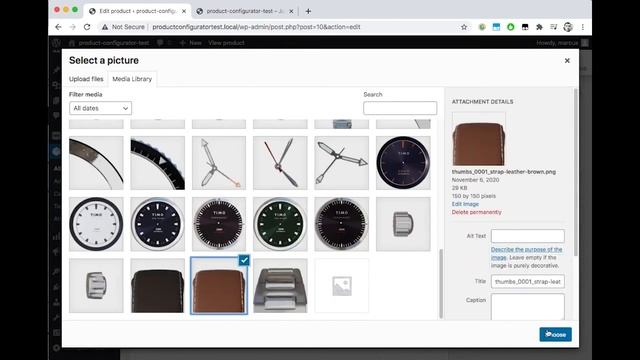Open the Chrome extensions puzzle icon
Screen dimensions: 640x360
[539, 27]
